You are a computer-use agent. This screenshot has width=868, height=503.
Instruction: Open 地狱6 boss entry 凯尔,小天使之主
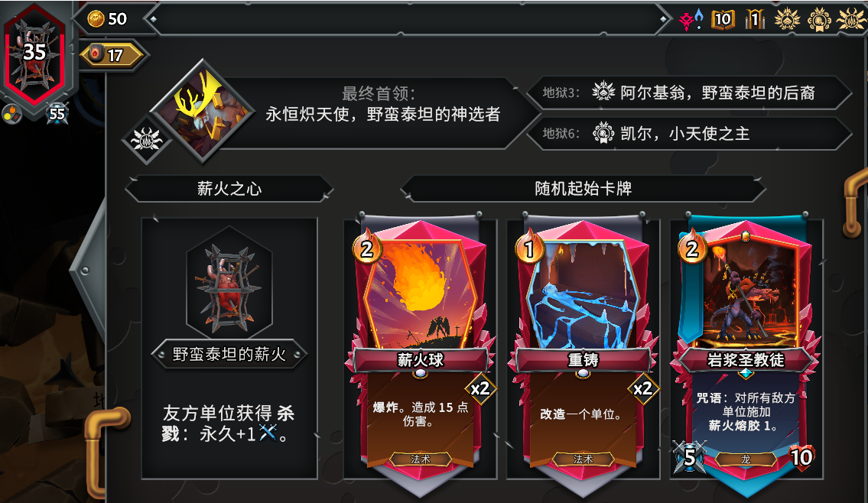(688, 133)
